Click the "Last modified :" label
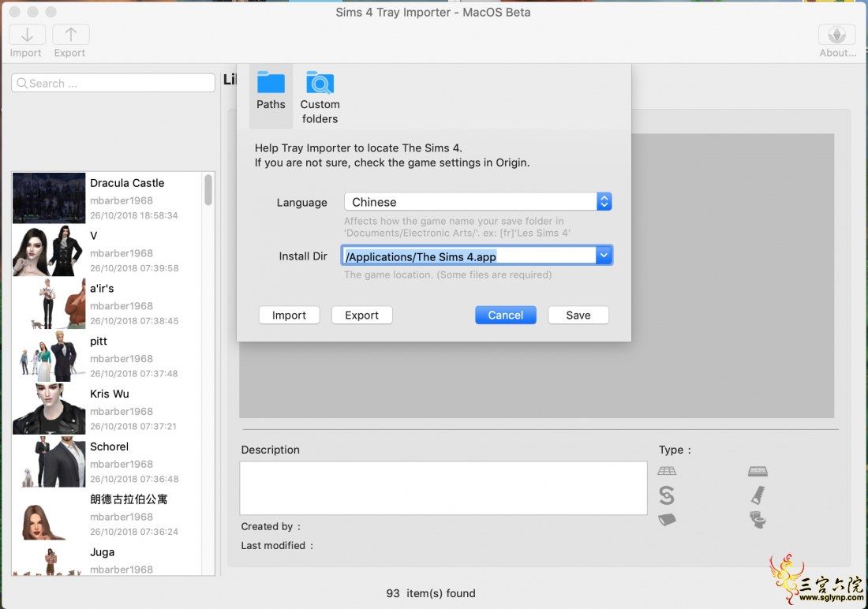The image size is (868, 609). pos(277,545)
